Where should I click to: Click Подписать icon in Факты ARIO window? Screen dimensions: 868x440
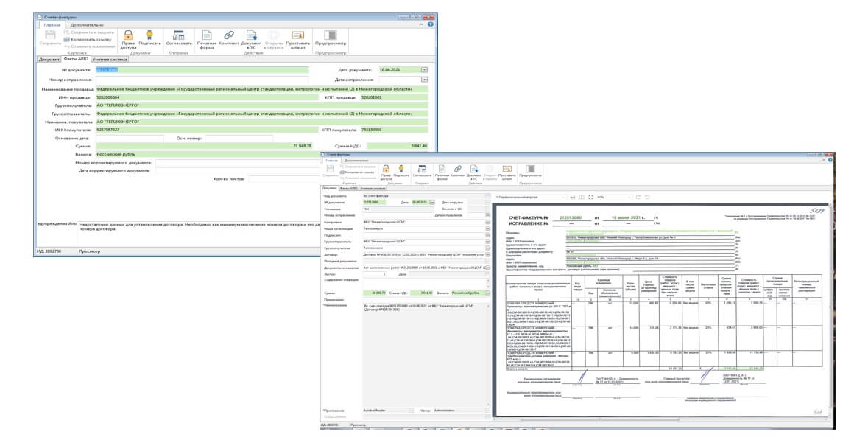(x=149, y=35)
